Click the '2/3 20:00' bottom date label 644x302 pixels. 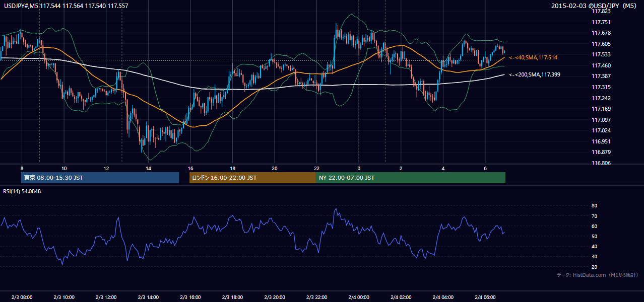pos(275,297)
